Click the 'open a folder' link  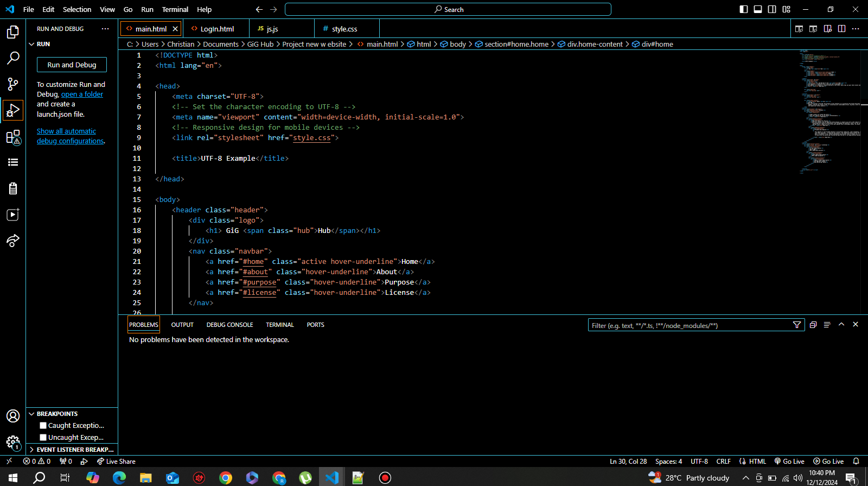(x=82, y=94)
